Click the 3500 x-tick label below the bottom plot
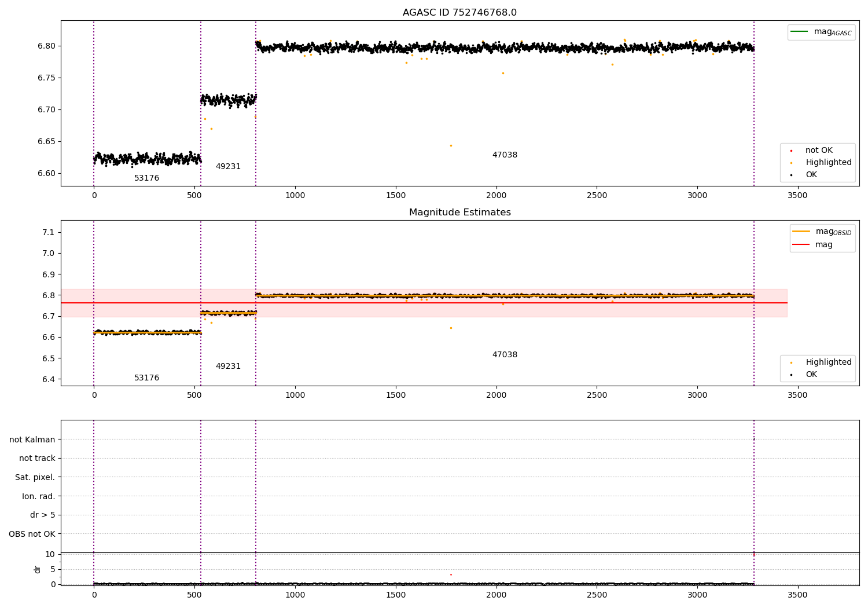This screenshot has width=868, height=608. 797,595
